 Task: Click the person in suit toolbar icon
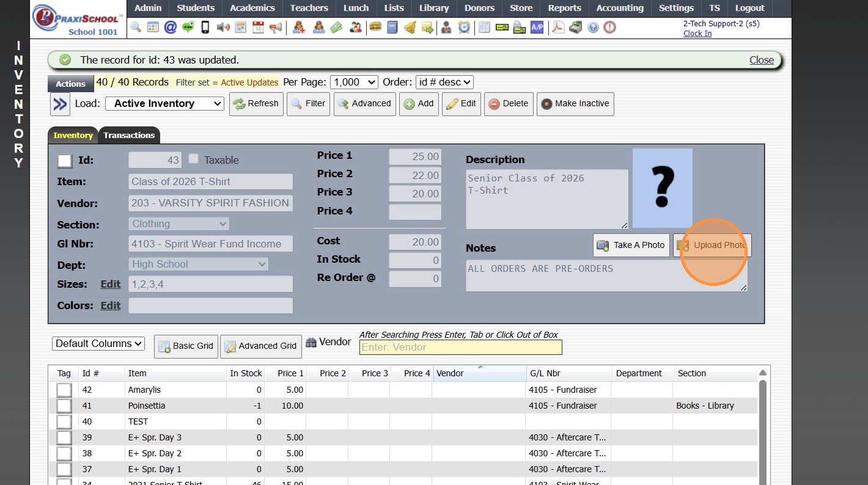(446, 27)
